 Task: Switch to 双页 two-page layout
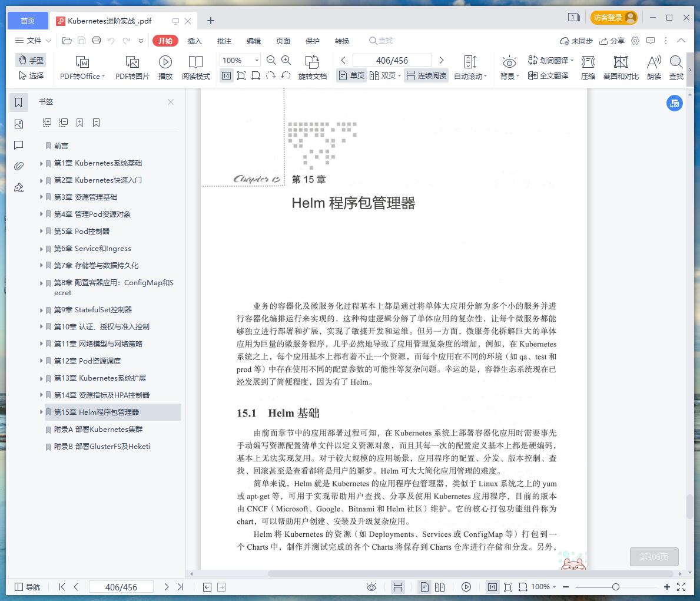click(x=384, y=75)
